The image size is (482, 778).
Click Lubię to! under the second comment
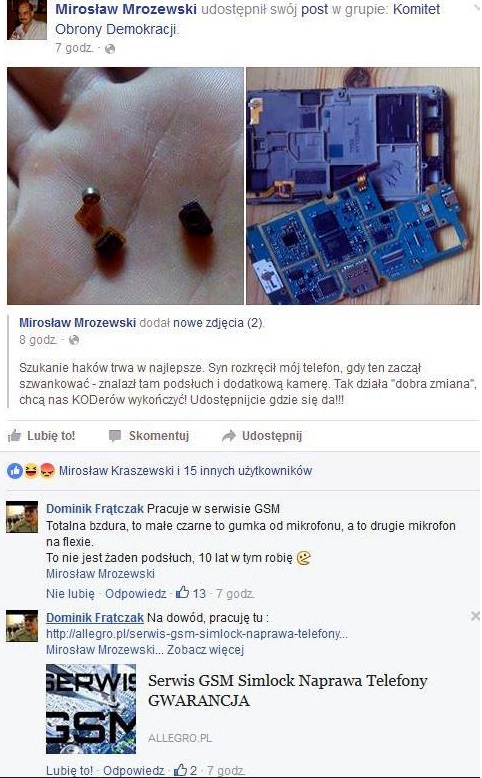click(x=69, y=771)
